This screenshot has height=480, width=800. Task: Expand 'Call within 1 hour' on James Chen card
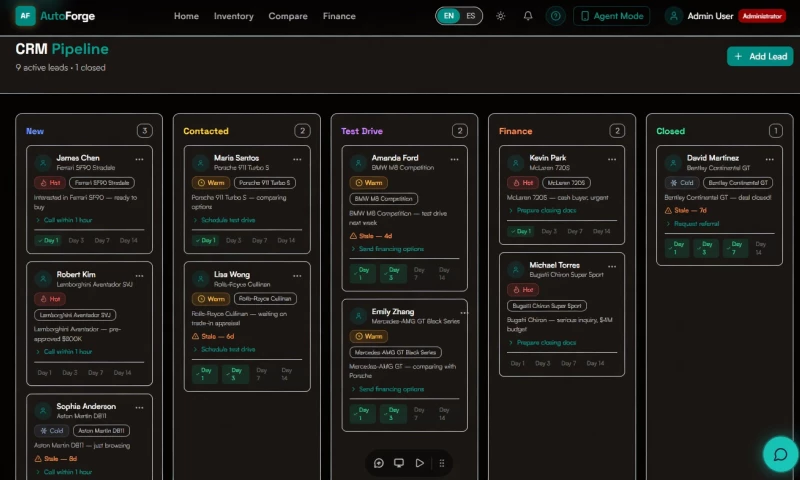tap(64, 220)
